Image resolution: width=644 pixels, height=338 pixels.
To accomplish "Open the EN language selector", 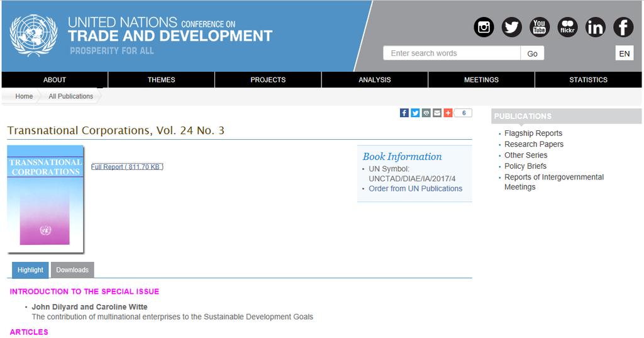I will [x=625, y=54].
